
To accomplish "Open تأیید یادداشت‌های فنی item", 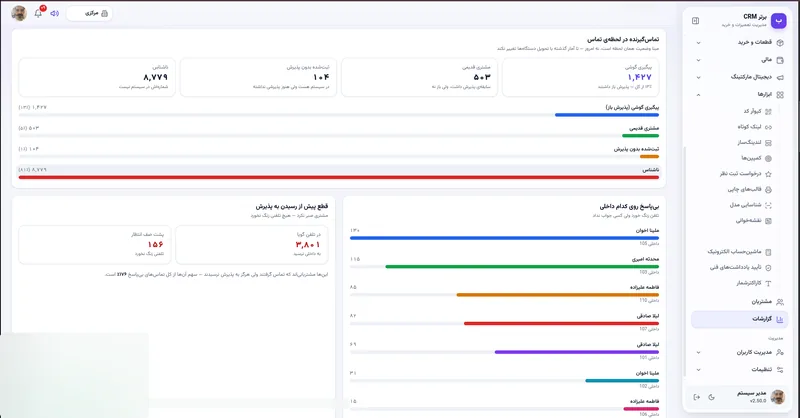I will point(740,267).
